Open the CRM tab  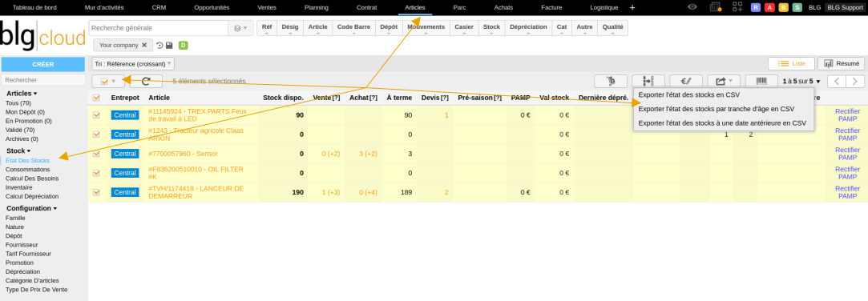(159, 7)
